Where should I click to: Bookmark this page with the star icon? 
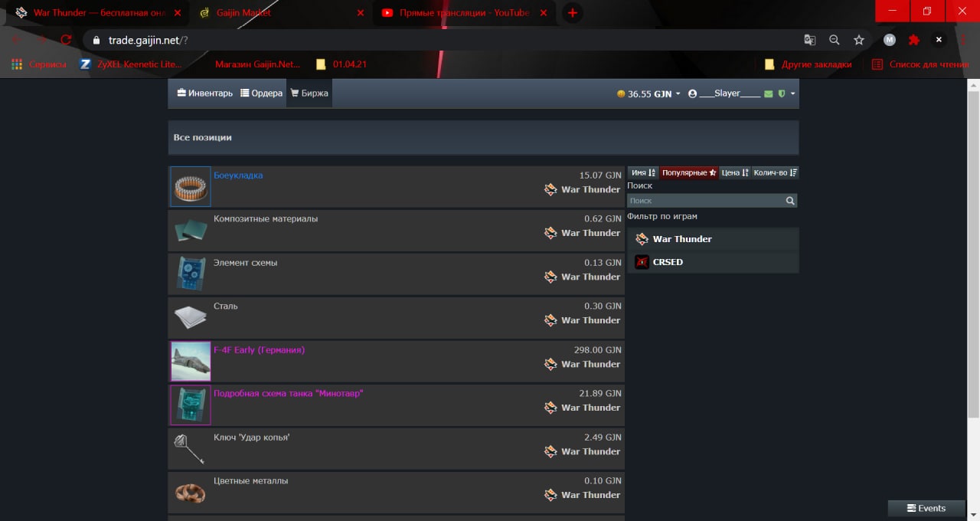859,40
